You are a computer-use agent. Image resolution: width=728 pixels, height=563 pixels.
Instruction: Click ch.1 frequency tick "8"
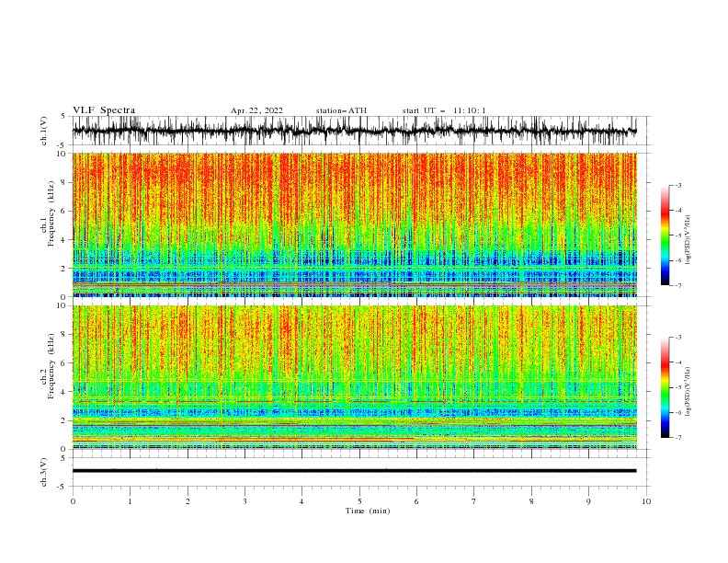tap(64, 182)
